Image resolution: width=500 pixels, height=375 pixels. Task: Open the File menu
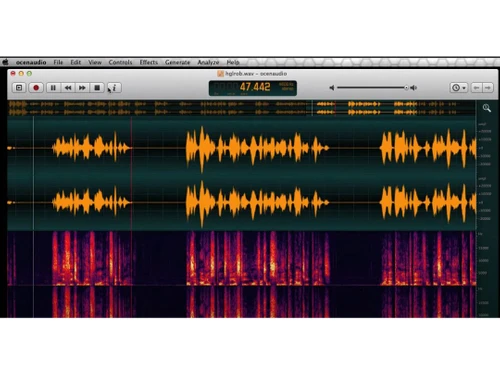coord(58,62)
